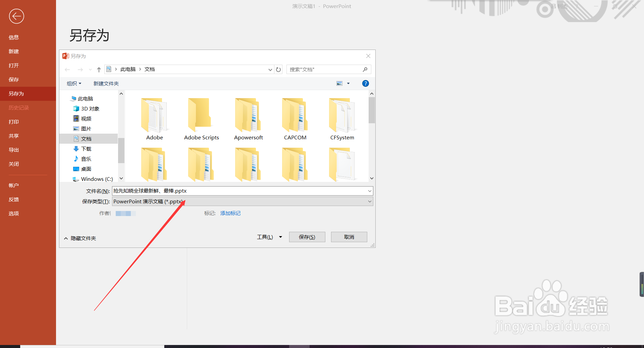This screenshot has width=644, height=348.
Task: Select 打开 in the backstage menu
Action: click(x=14, y=65)
